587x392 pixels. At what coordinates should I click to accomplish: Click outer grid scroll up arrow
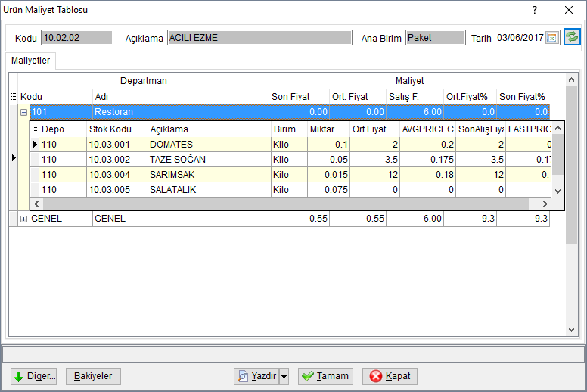tap(571, 79)
